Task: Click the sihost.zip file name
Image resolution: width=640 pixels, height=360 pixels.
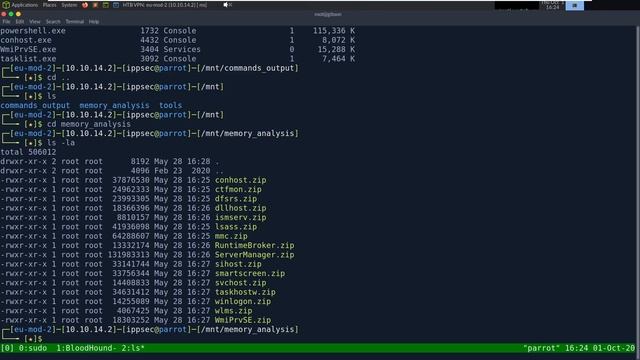Action: coord(238,264)
